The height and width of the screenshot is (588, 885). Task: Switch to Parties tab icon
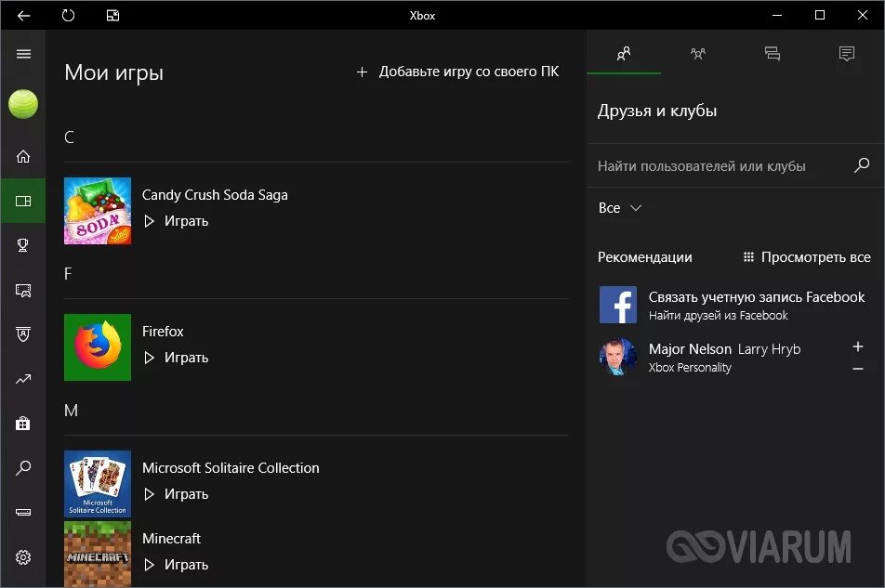pyautogui.click(x=698, y=54)
